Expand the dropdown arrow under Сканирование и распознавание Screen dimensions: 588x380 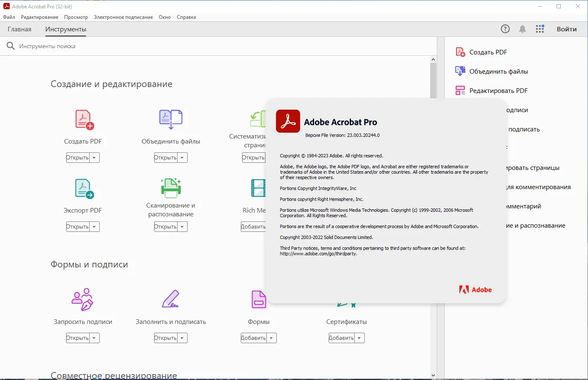click(x=182, y=227)
